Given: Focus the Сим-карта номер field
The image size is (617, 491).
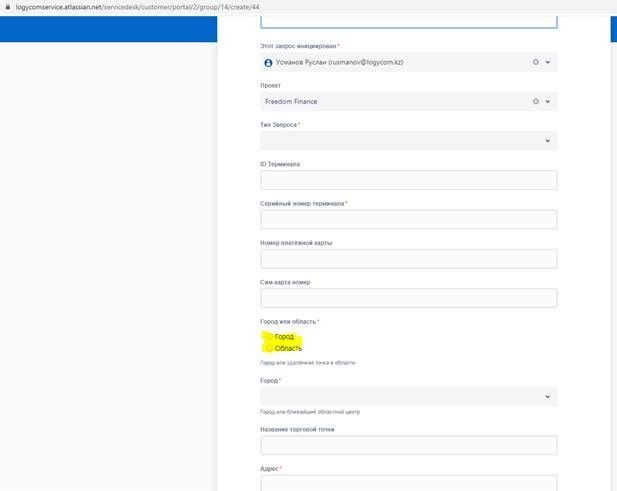Looking at the screenshot, I should [x=408, y=298].
